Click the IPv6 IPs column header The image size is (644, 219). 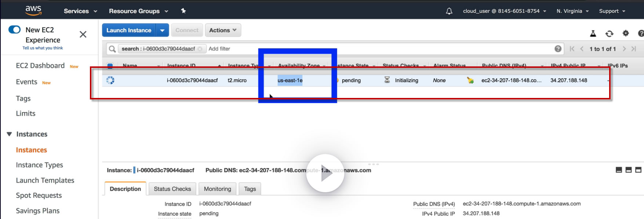pyautogui.click(x=618, y=66)
